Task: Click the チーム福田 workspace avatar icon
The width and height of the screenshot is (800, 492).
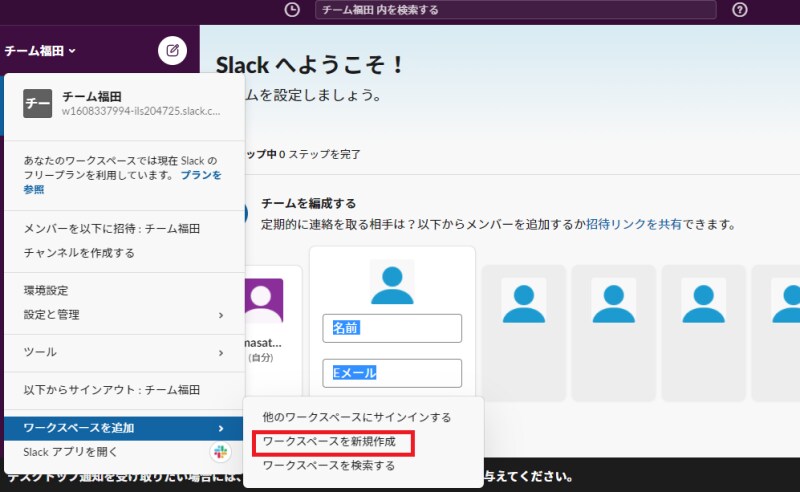Action: point(38,104)
